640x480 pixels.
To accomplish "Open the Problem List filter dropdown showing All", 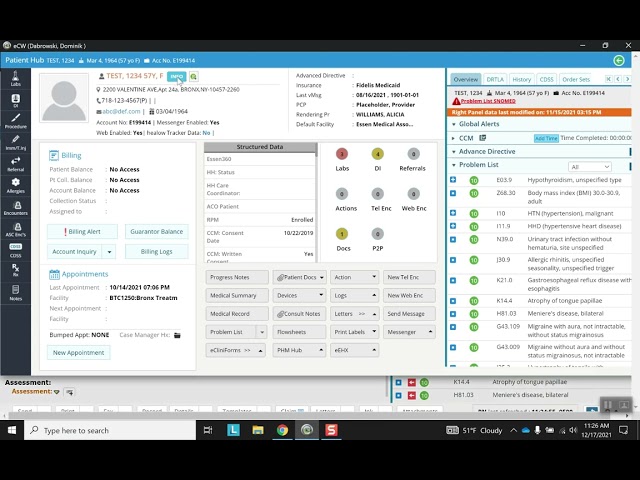I will coord(589,167).
